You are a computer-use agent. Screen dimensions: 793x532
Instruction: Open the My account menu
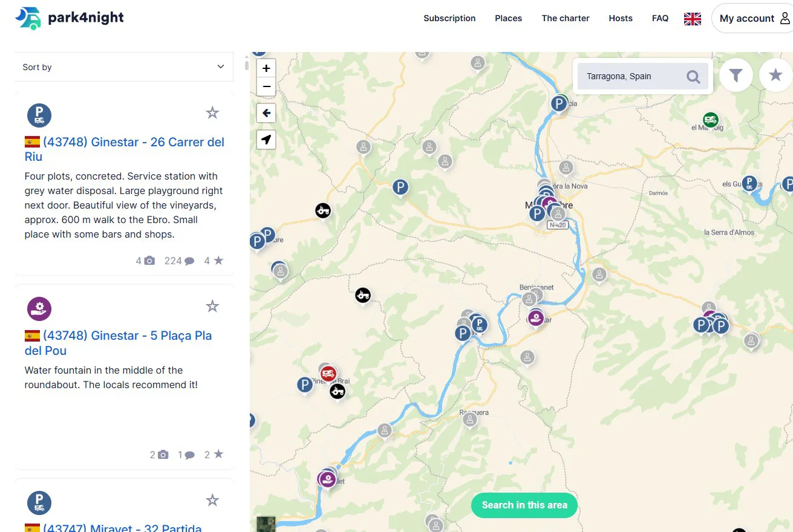coord(754,19)
